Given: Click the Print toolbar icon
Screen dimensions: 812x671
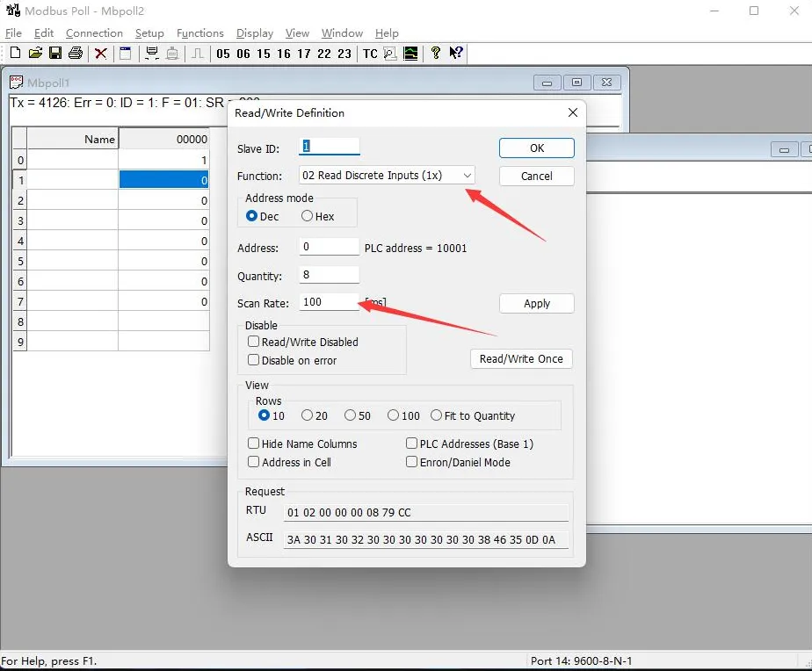Looking at the screenshot, I should click(x=75, y=54).
